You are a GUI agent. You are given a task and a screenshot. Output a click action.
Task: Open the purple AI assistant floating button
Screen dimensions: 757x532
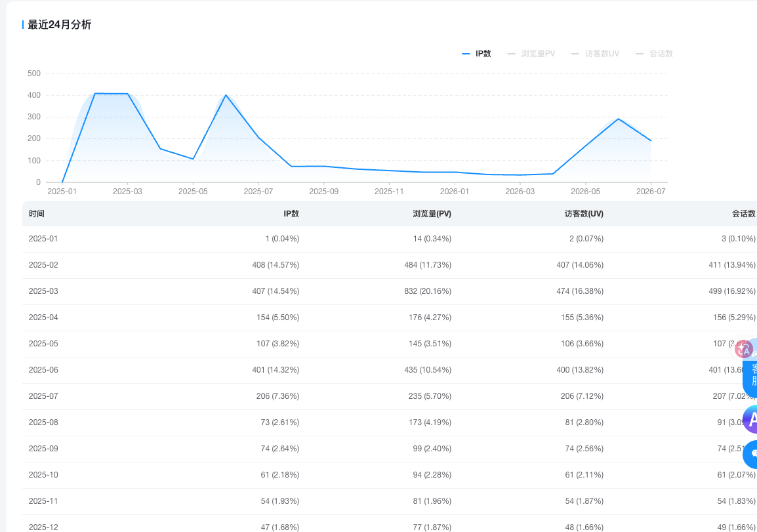tap(751, 419)
